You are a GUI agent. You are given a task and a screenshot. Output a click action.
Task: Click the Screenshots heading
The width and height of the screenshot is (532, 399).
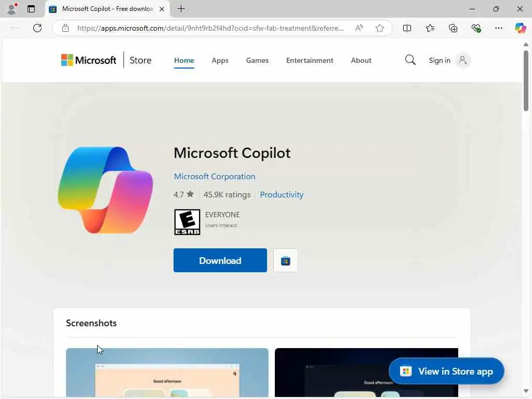coord(91,323)
